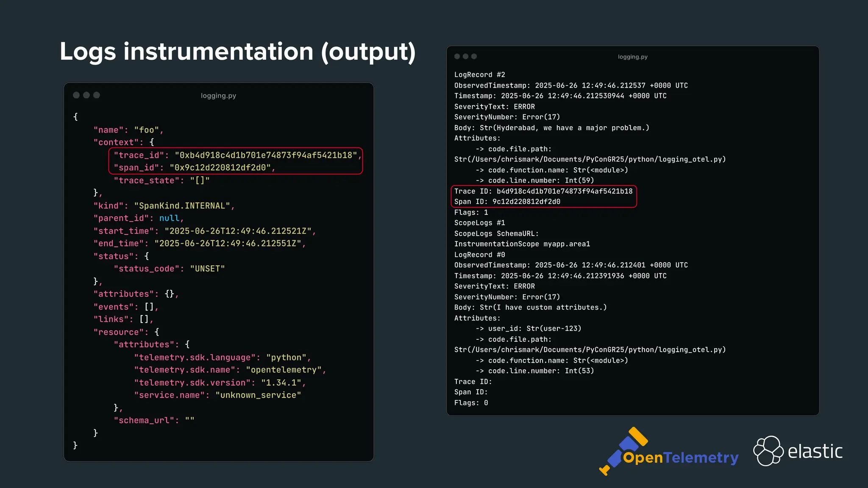Click the "events": [] line
The image size is (868, 488).
(126, 307)
